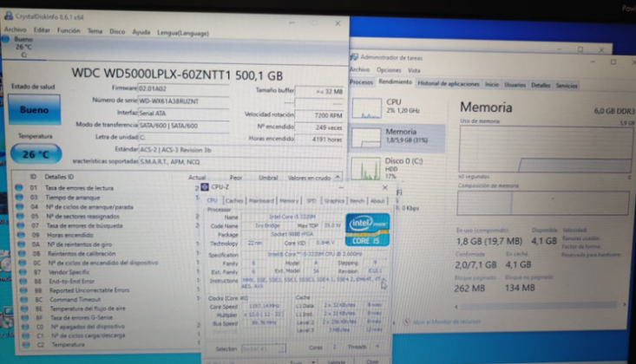The width and height of the screenshot is (636, 364).
Task: Open Editar menu in CrystalDiskInfo
Action: 42,30
